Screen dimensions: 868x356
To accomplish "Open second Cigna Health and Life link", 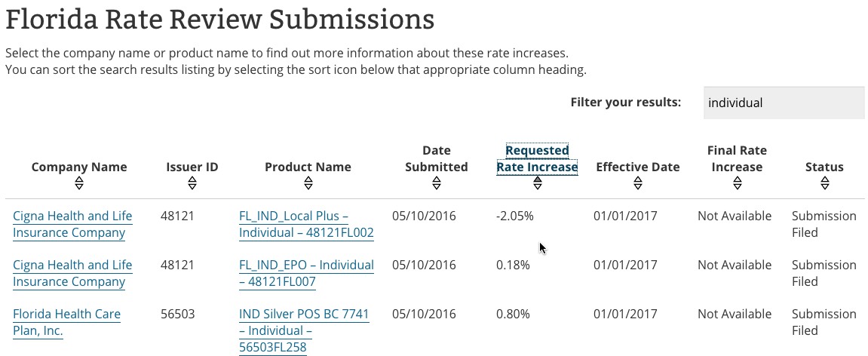I will [72, 273].
